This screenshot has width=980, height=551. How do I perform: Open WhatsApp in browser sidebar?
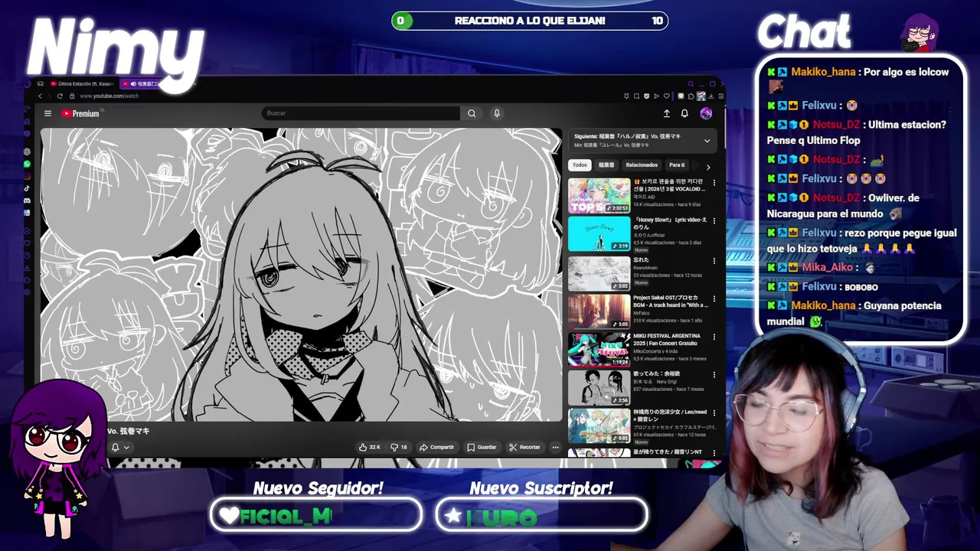point(27,164)
